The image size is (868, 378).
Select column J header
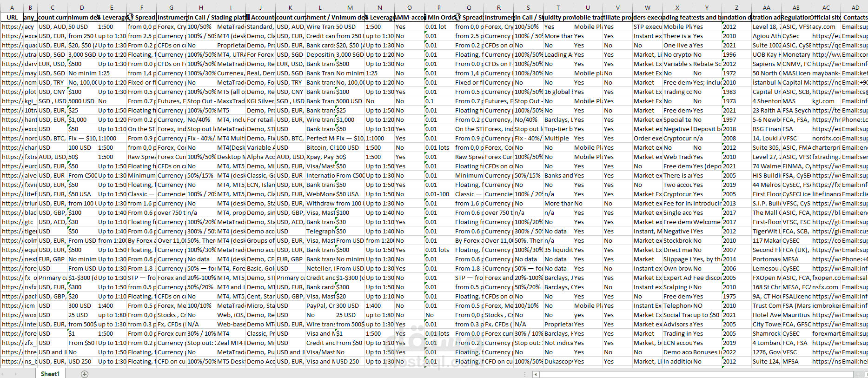click(x=260, y=7)
